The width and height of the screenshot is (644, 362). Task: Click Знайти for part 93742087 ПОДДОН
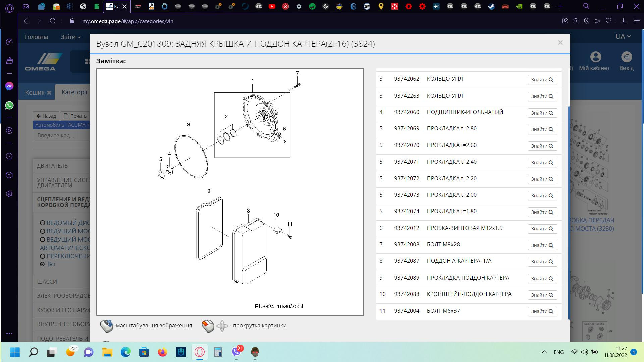click(x=542, y=262)
